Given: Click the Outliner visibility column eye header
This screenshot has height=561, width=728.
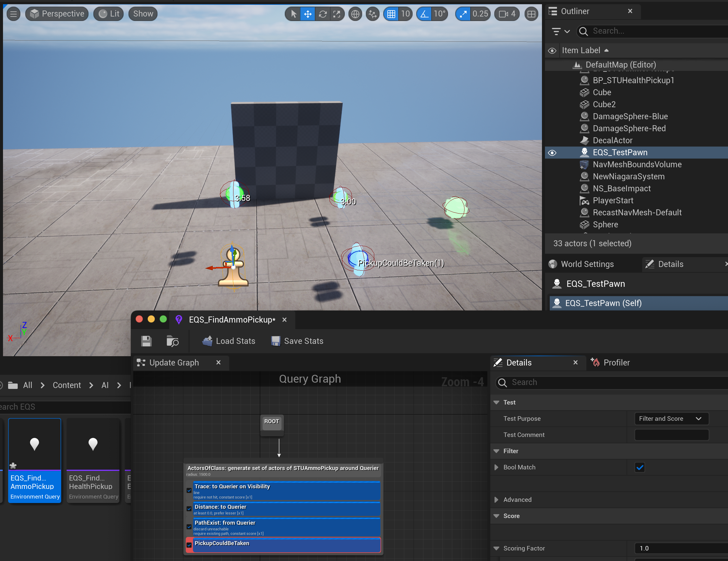Looking at the screenshot, I should click(552, 51).
